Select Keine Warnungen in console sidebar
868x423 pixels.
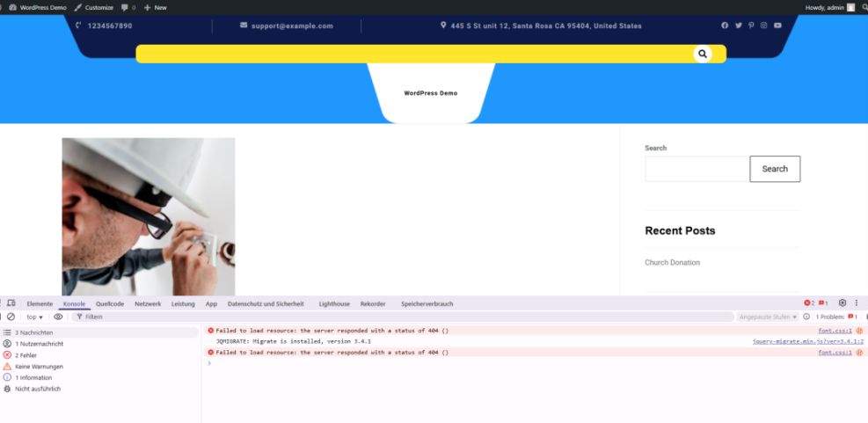pyautogui.click(x=99, y=367)
